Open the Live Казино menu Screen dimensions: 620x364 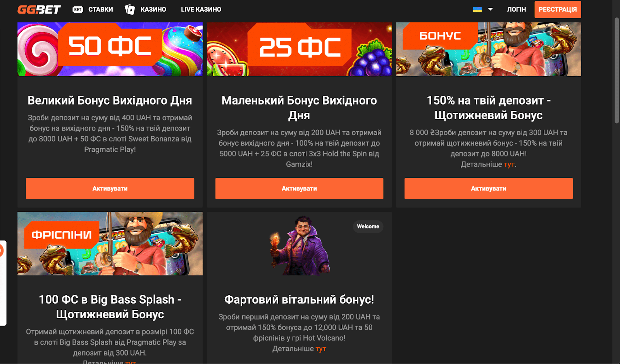(201, 9)
